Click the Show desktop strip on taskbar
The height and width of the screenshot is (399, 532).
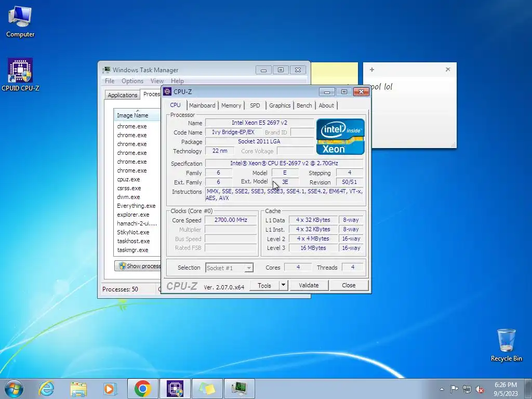(528, 389)
